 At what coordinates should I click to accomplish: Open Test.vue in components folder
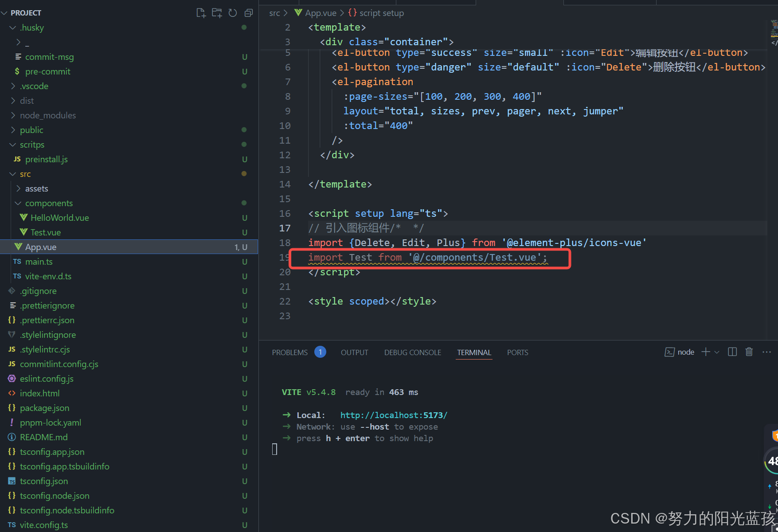point(45,232)
